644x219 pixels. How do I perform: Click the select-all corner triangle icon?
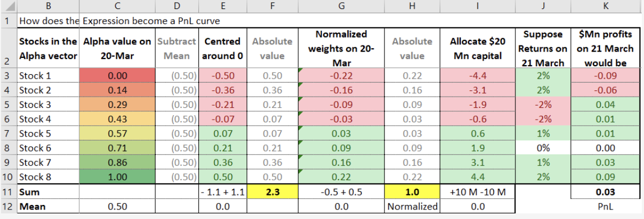(x=8, y=6)
